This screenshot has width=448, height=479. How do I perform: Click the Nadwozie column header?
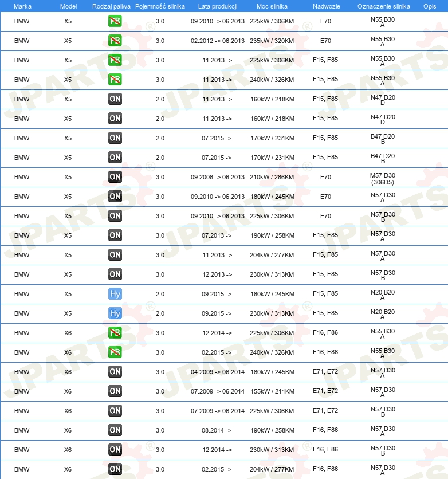click(x=326, y=6)
